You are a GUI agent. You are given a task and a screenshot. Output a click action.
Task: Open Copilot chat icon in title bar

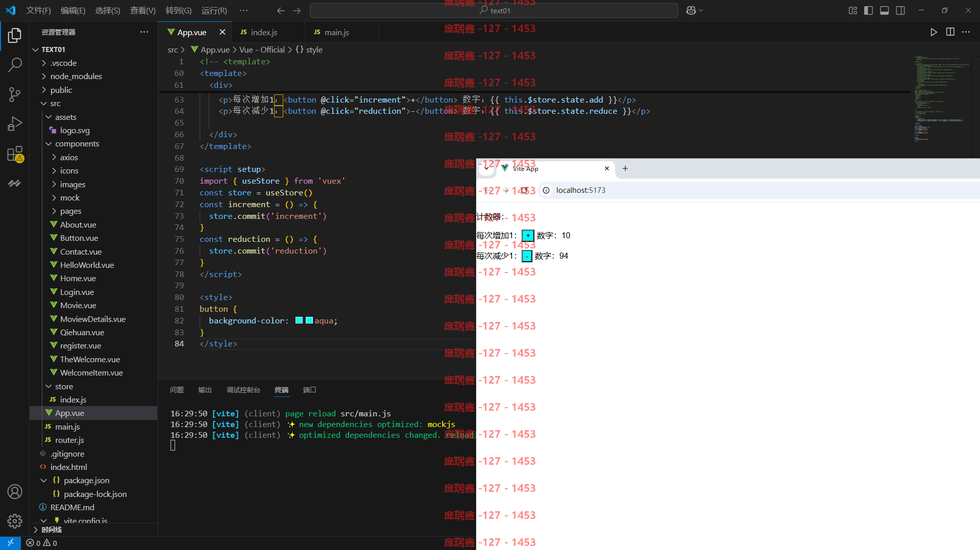pyautogui.click(x=691, y=10)
